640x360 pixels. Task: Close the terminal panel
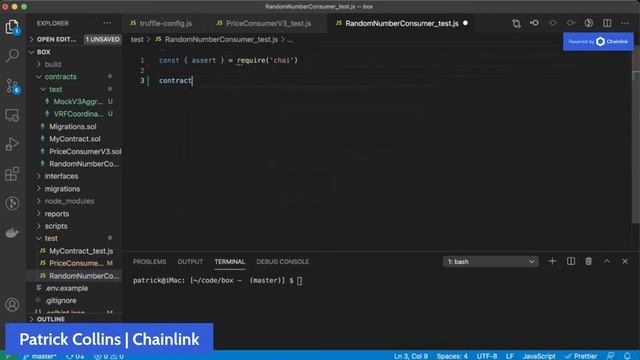(x=625, y=261)
